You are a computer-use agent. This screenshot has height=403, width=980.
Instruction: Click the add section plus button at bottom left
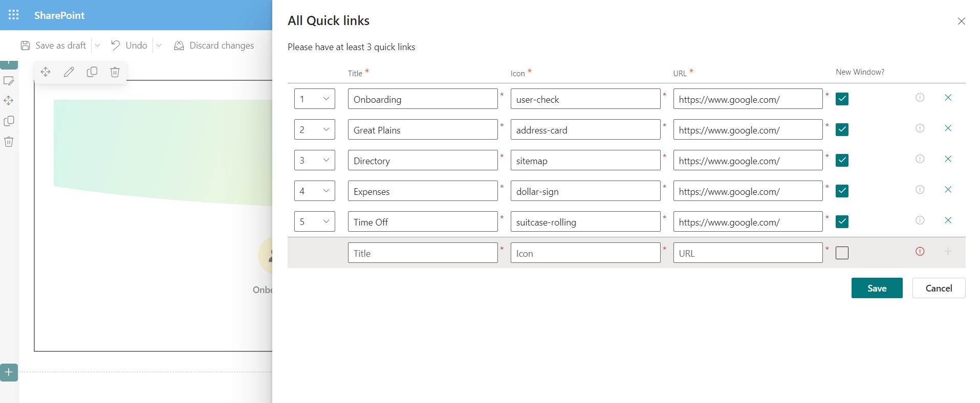pos(8,372)
